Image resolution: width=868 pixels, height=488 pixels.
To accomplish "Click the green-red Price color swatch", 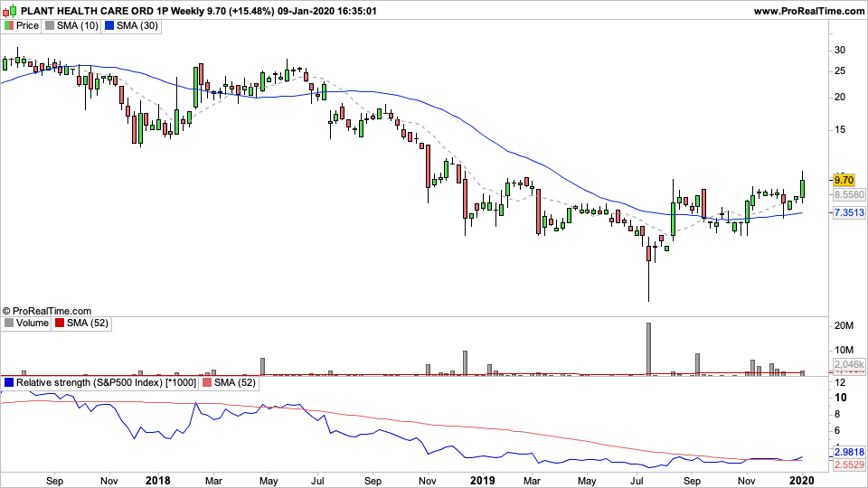I will [x=8, y=25].
